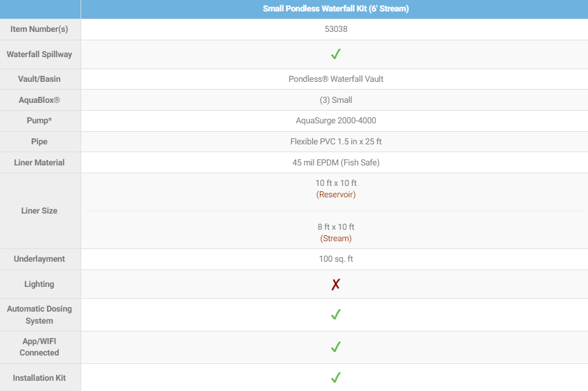Click the Automatic Dosing System checkmark
This screenshot has width=588, height=391.
[335, 315]
